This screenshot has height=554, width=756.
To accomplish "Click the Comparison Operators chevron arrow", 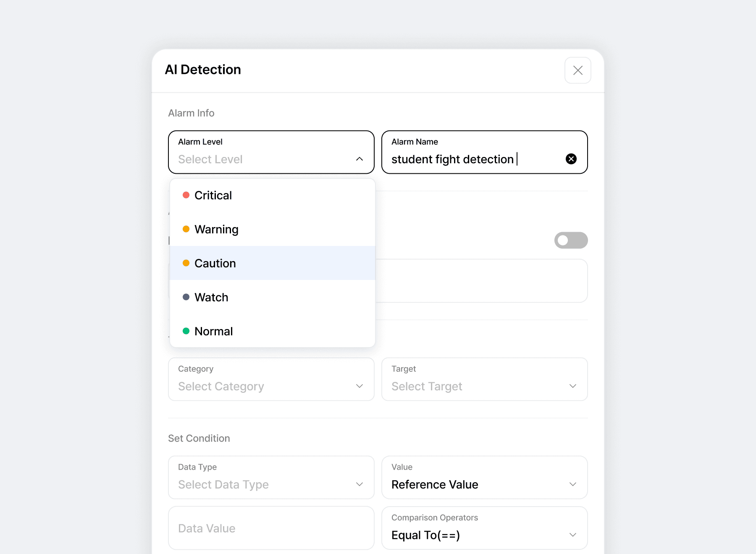I will [573, 535].
